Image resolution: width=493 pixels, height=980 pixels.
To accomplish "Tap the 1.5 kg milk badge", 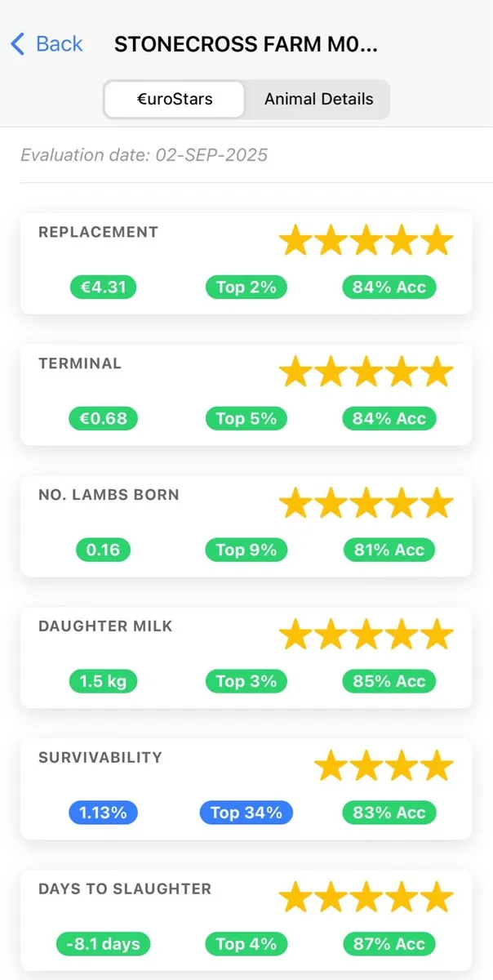I will pyautogui.click(x=103, y=681).
